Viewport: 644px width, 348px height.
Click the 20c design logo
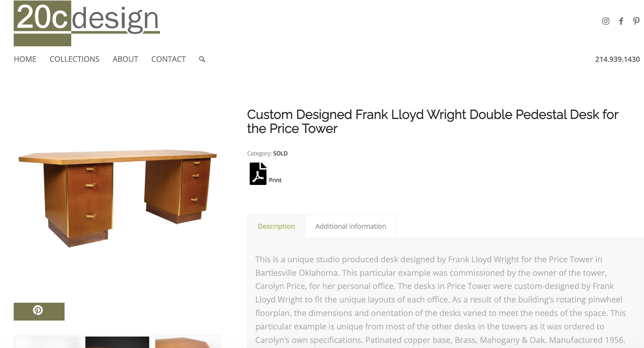(x=87, y=23)
